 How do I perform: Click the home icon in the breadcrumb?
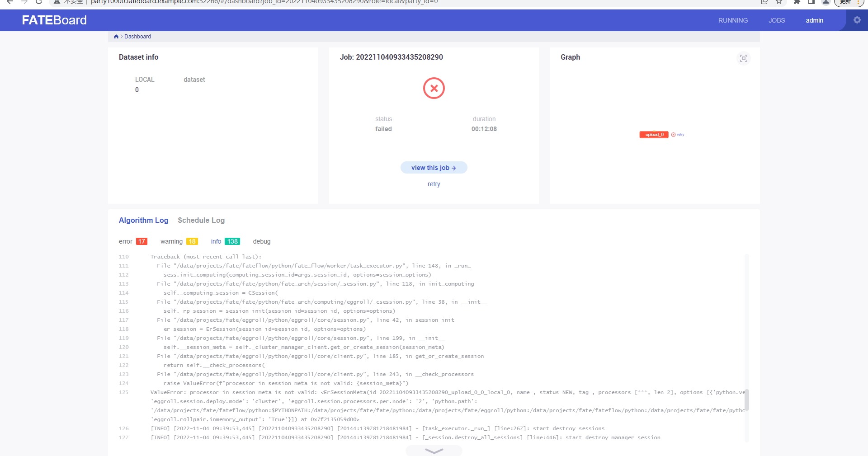[116, 36]
